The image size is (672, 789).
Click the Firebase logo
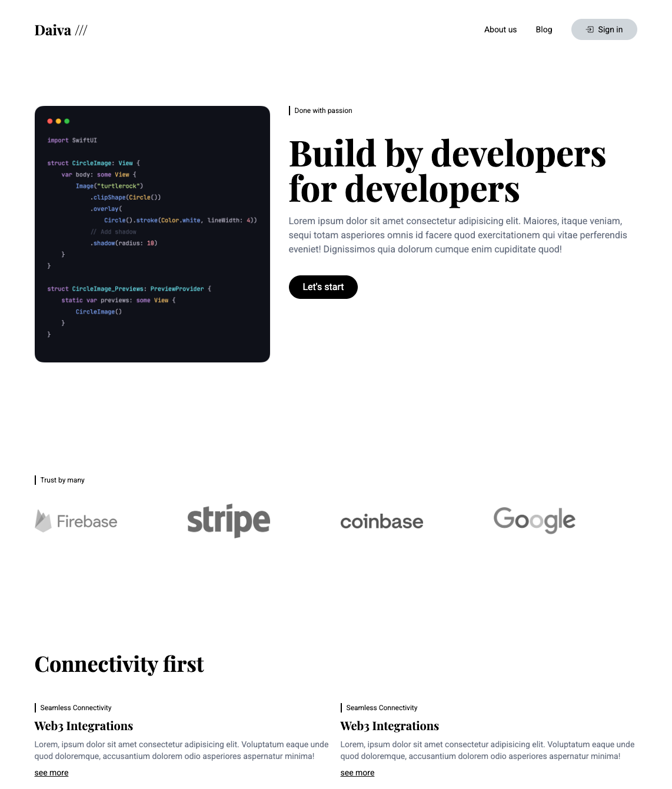(76, 521)
